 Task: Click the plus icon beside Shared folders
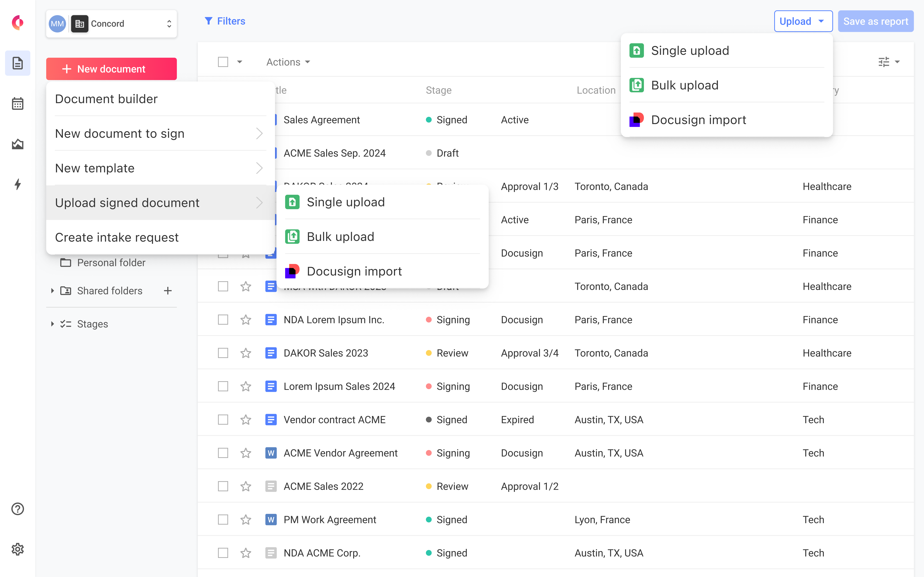168,291
